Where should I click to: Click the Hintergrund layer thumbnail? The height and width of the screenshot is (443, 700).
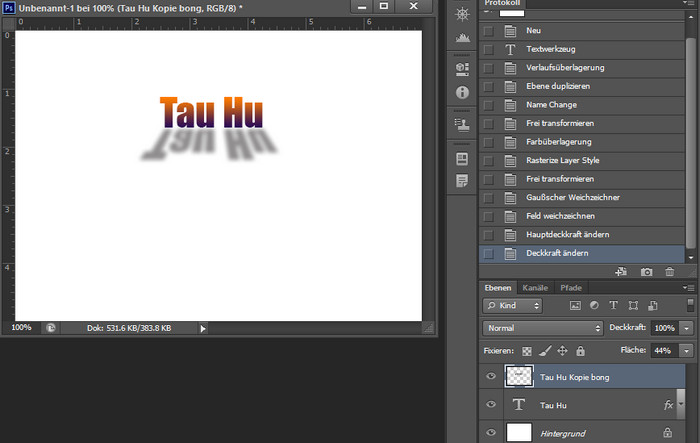point(519,432)
